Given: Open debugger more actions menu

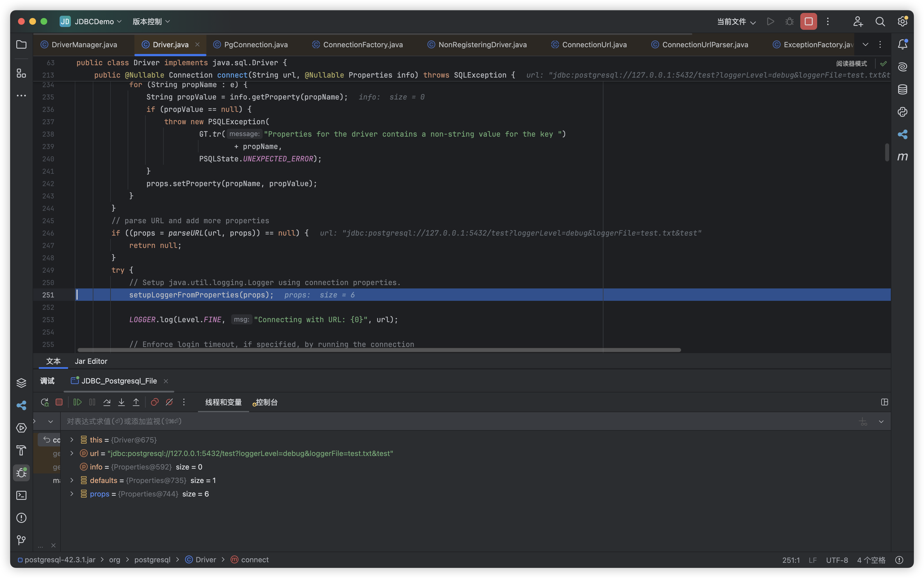Looking at the screenshot, I should 184,402.
